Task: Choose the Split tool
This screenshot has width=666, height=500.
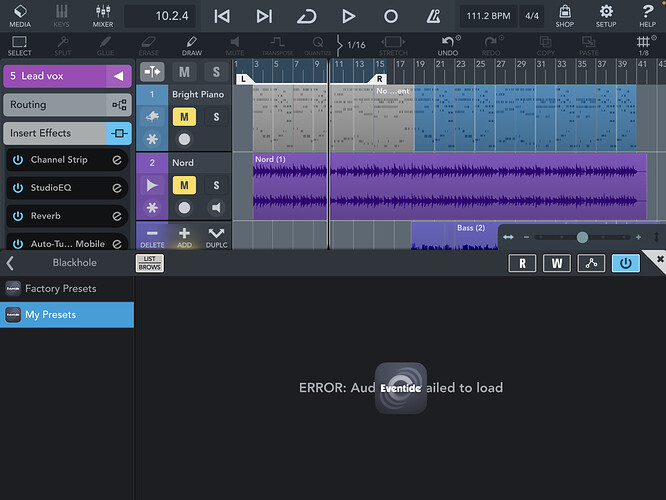Action: (63, 45)
